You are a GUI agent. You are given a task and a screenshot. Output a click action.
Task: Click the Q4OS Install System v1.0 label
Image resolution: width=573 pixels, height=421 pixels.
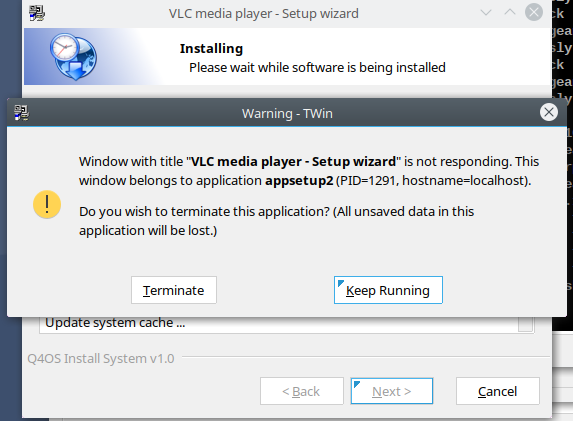point(101,359)
